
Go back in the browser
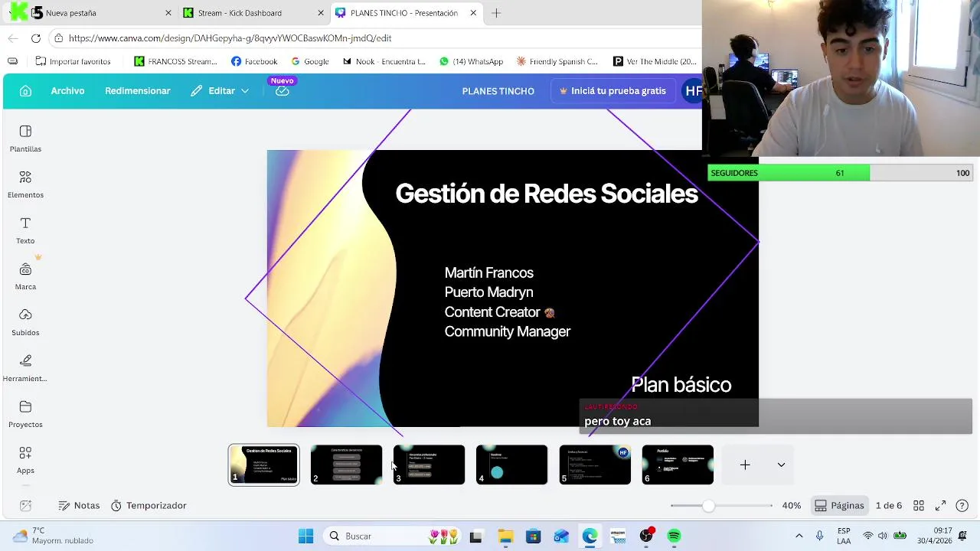(12, 38)
